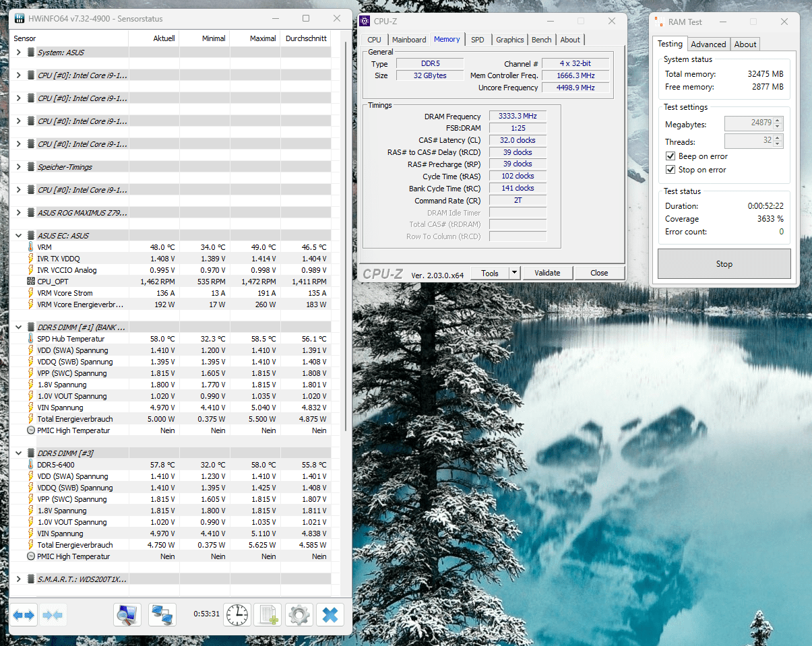Open the About tab in CPU-Z
Screen dimensions: 812x646
(570, 40)
